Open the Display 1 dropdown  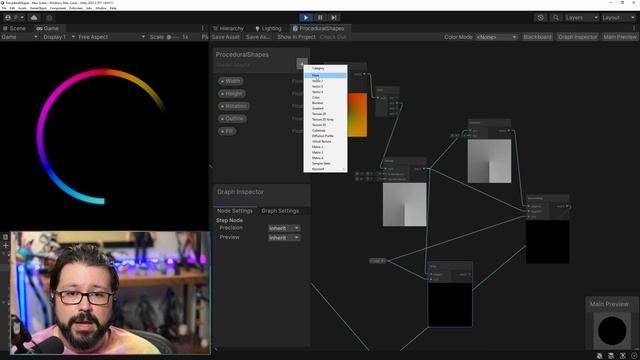(59, 37)
